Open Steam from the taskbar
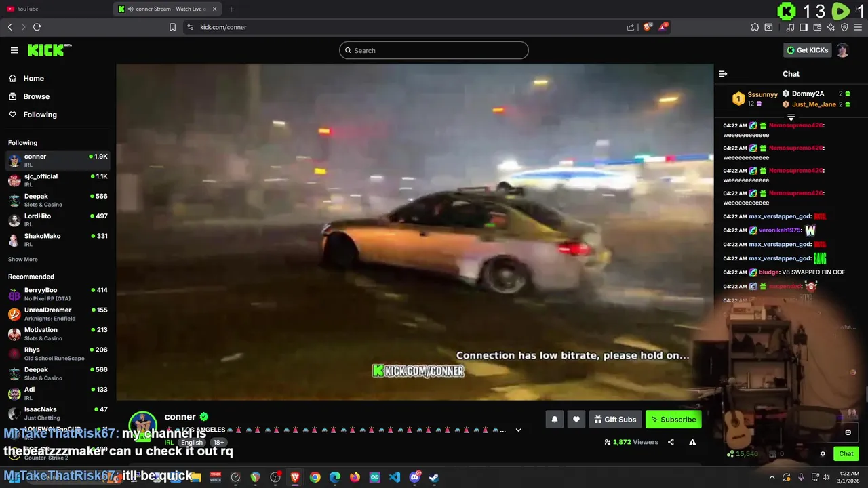The image size is (868, 488). 434,477
